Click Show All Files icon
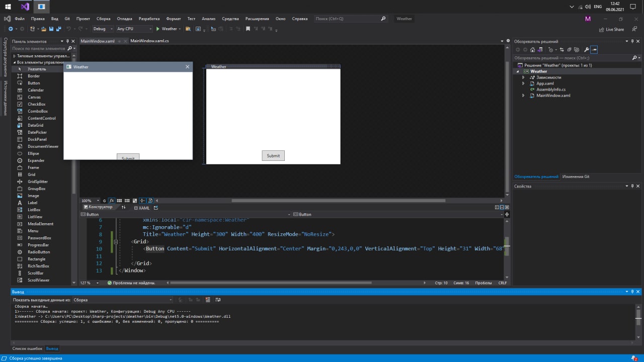 pyautogui.click(x=577, y=49)
